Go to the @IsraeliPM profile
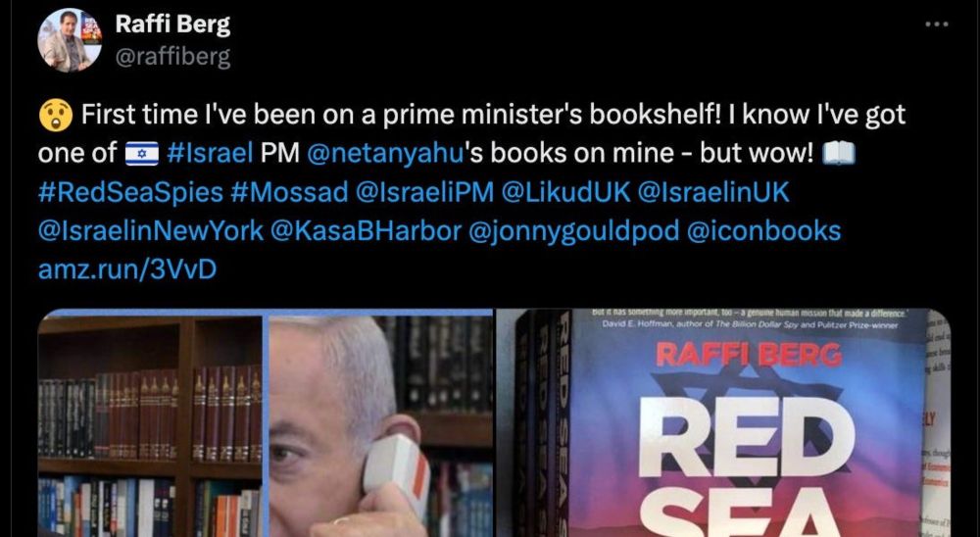 point(424,192)
